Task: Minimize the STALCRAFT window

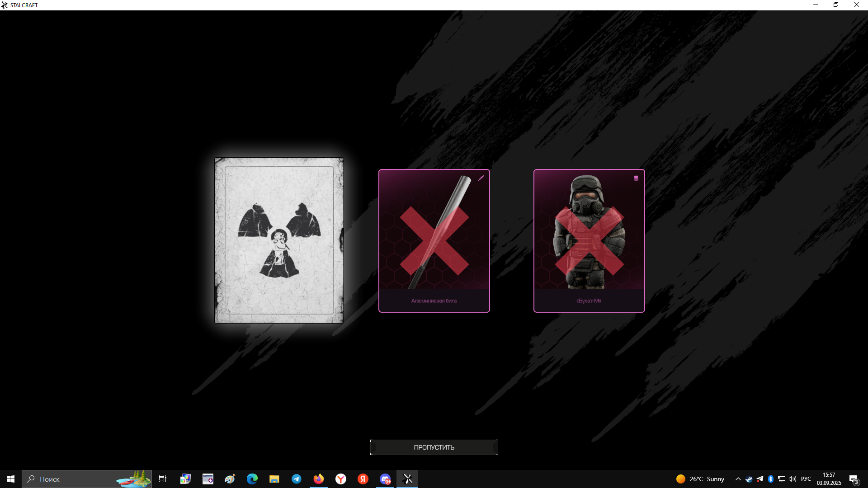Action: (x=816, y=5)
